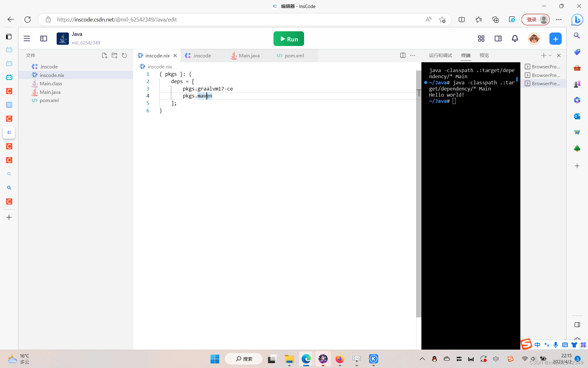Screen dimensions: 588x368
Task: Open browser settings and more menu
Action: click(x=559, y=20)
